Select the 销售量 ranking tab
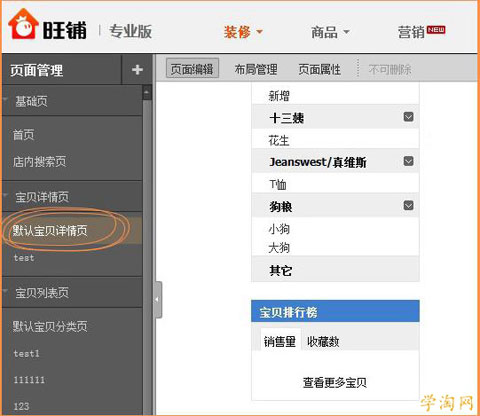 point(280,341)
